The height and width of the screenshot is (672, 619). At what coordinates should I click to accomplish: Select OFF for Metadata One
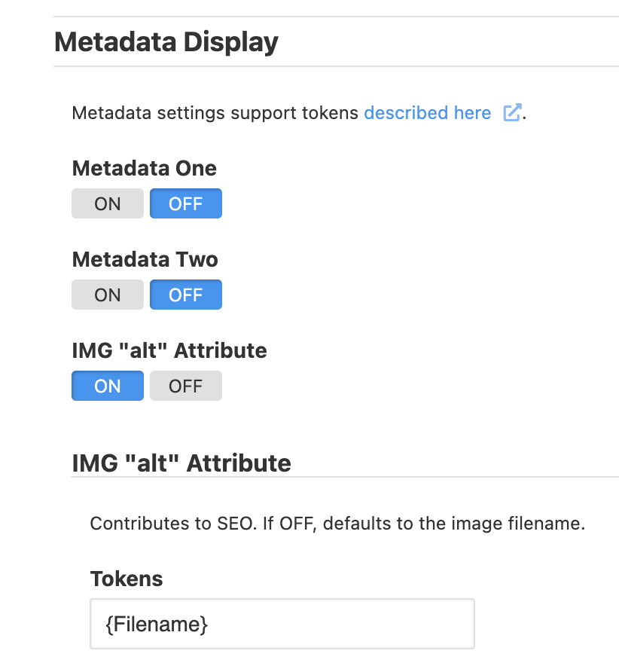186,203
